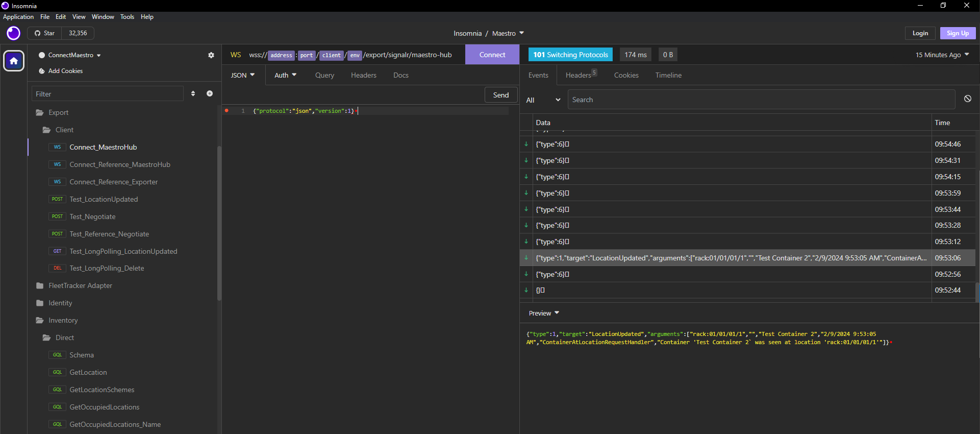Switch to the response Headers tab with badge 5

(581, 75)
